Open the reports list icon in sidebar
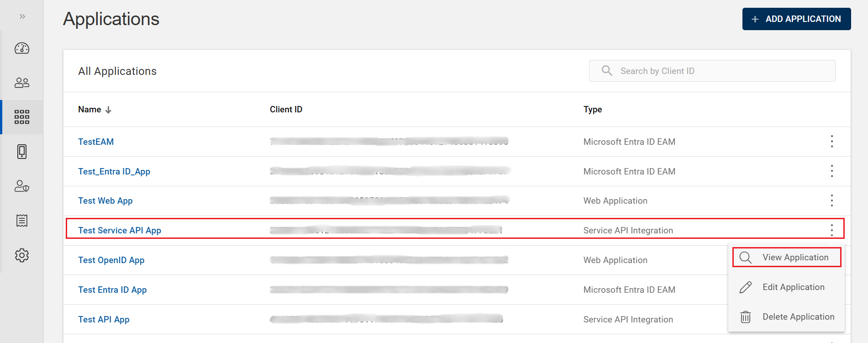The image size is (868, 343). click(22, 221)
